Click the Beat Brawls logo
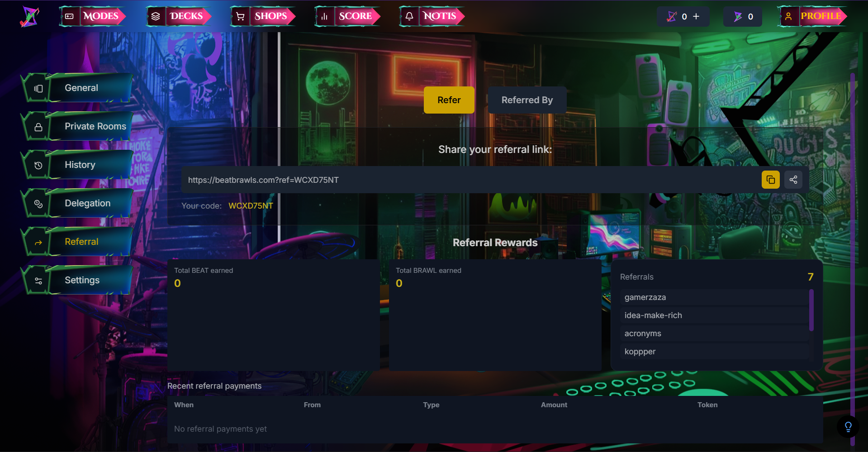Screen dimensions: 868x452 tap(29, 16)
